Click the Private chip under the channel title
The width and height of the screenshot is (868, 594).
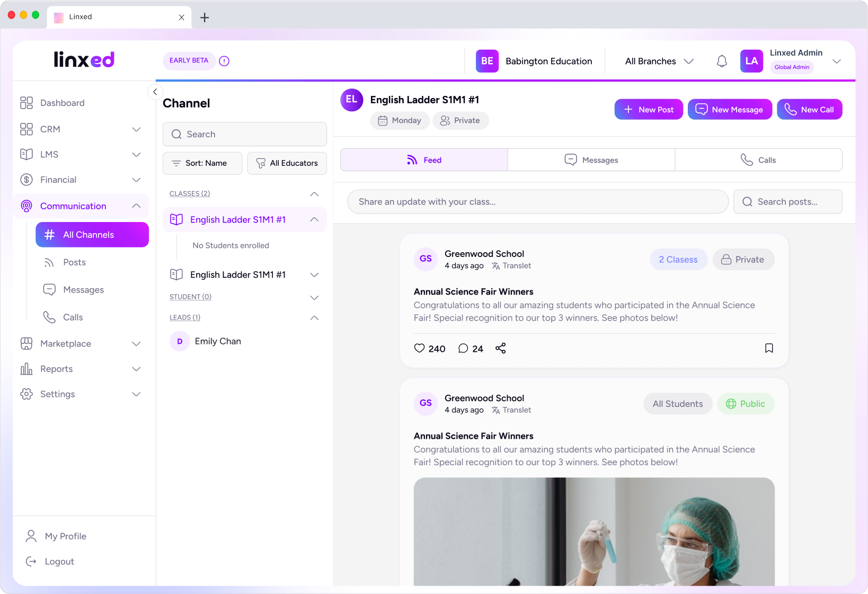point(460,121)
